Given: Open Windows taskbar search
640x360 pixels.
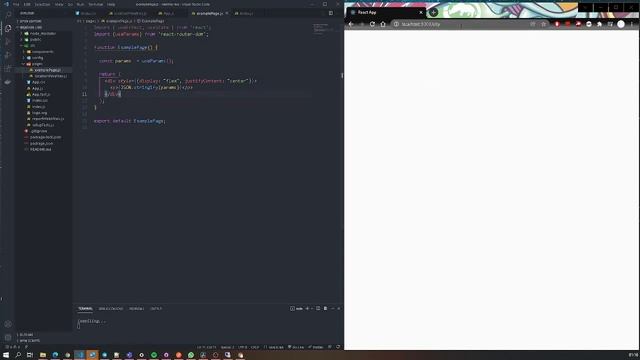Looking at the screenshot, I should point(18,355).
